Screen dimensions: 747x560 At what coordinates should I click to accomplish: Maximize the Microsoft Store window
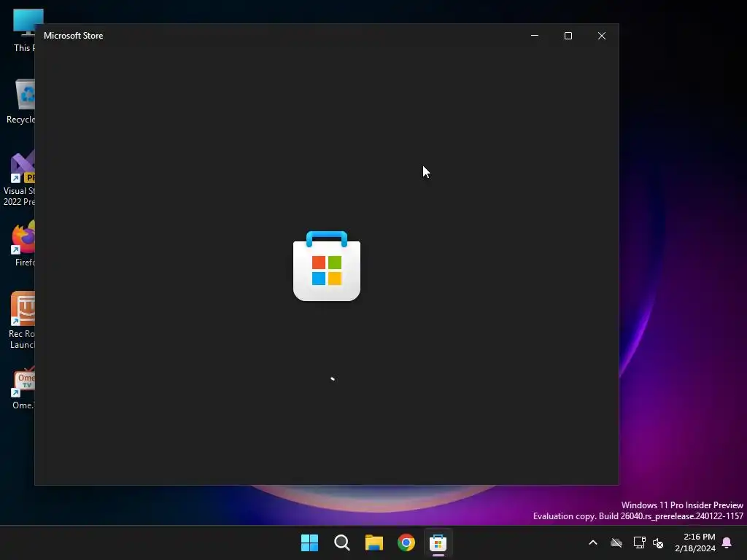(568, 36)
